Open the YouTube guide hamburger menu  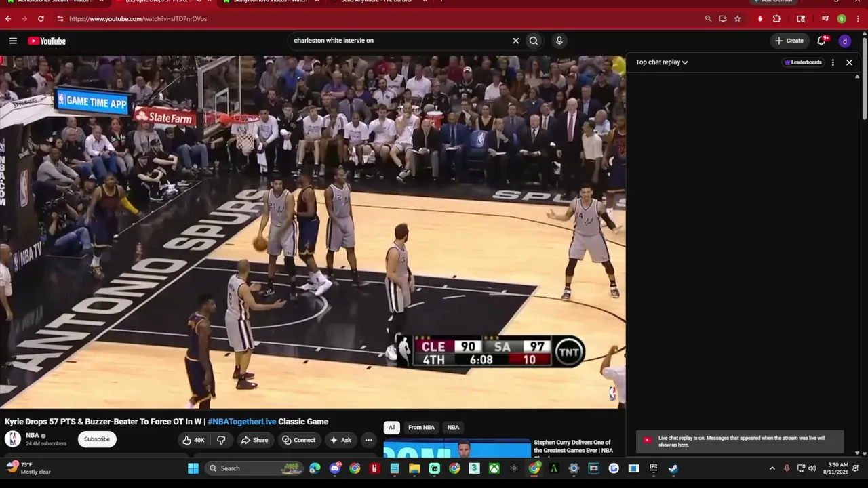coord(13,41)
